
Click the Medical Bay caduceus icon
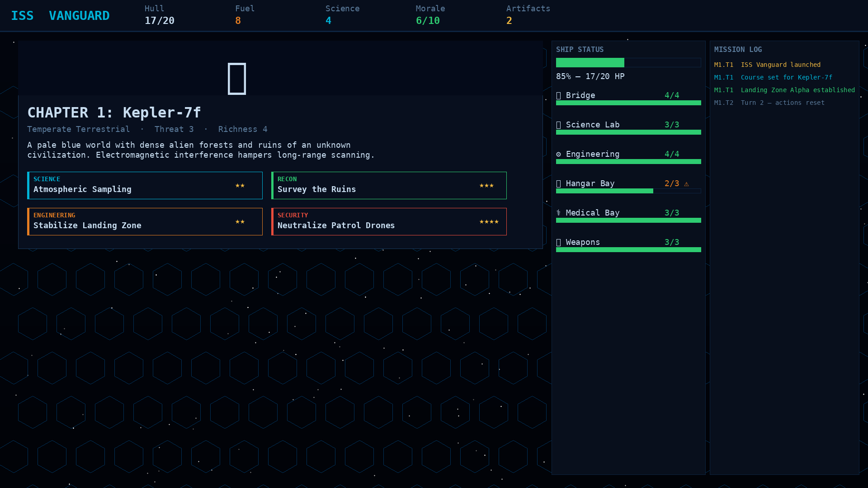559,213
